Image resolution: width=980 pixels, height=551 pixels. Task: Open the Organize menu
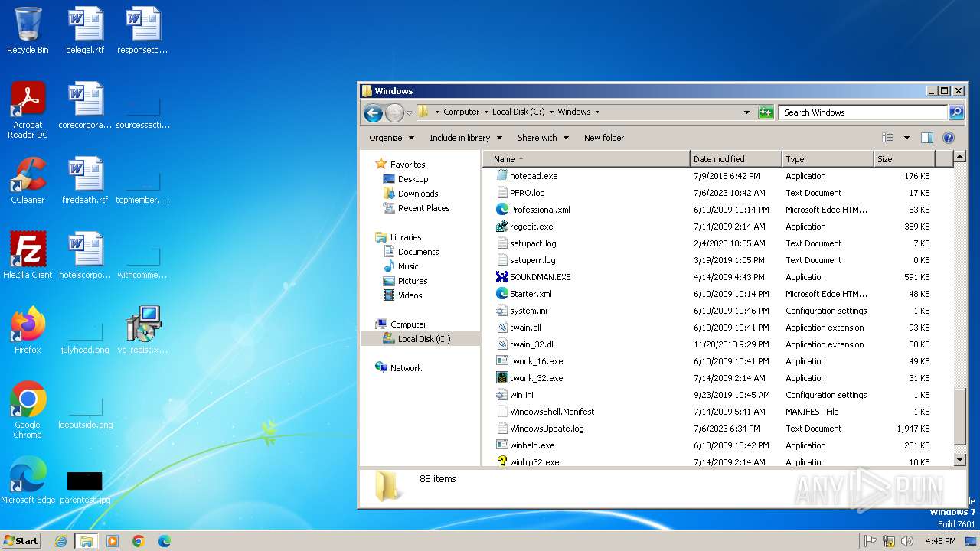(391, 138)
